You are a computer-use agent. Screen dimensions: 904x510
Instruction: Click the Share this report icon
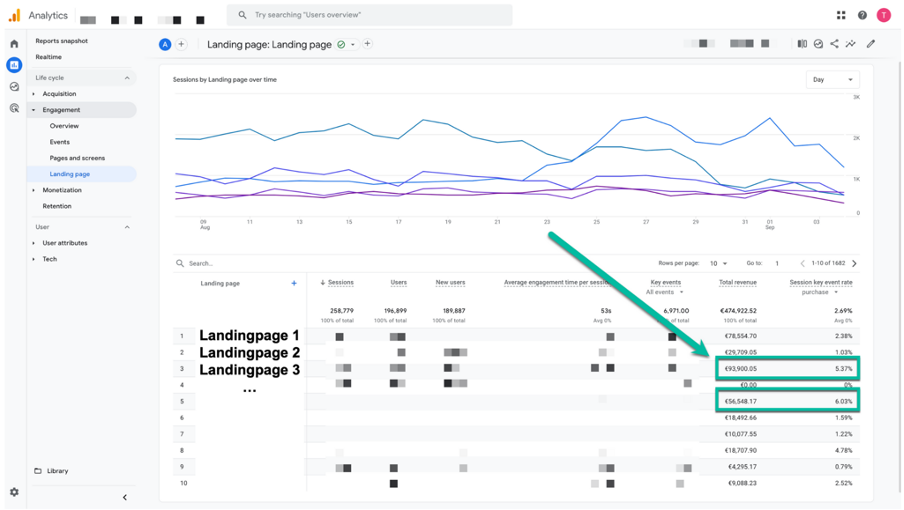(x=834, y=44)
